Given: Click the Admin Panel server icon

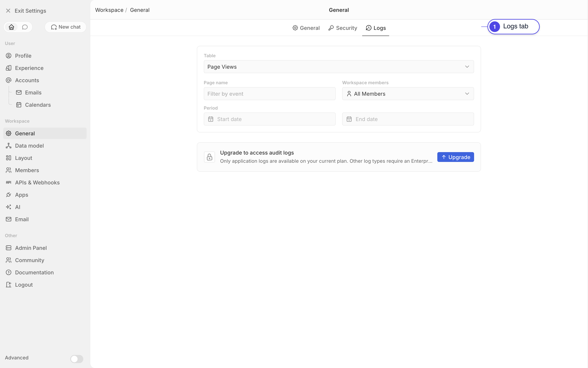Looking at the screenshot, I should [x=9, y=248].
